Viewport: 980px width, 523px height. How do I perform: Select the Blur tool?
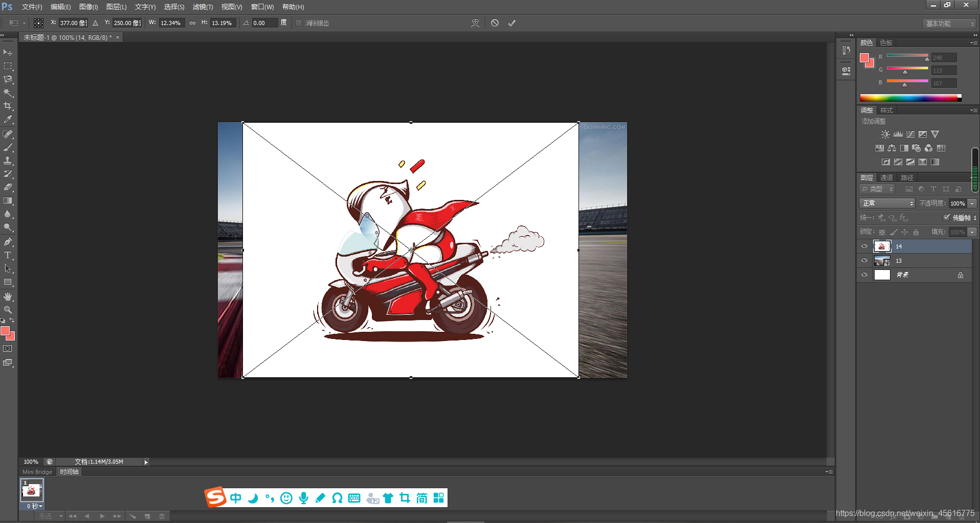coord(8,214)
